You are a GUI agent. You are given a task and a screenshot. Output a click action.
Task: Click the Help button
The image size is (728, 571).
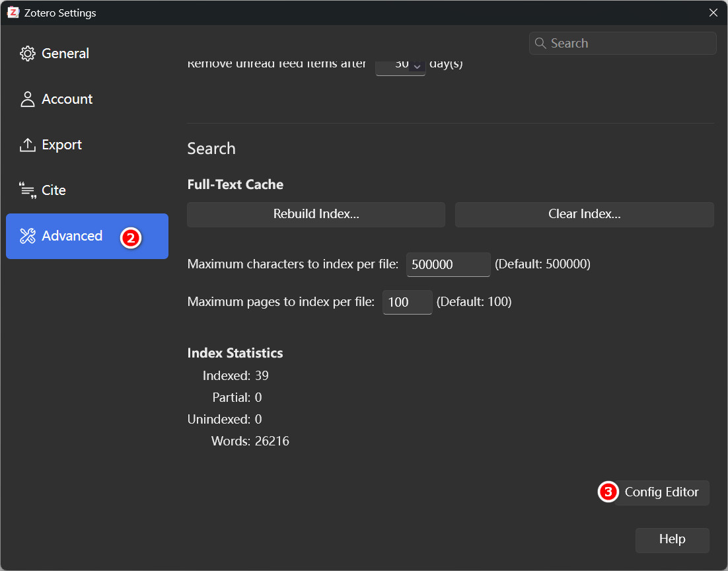pyautogui.click(x=672, y=539)
